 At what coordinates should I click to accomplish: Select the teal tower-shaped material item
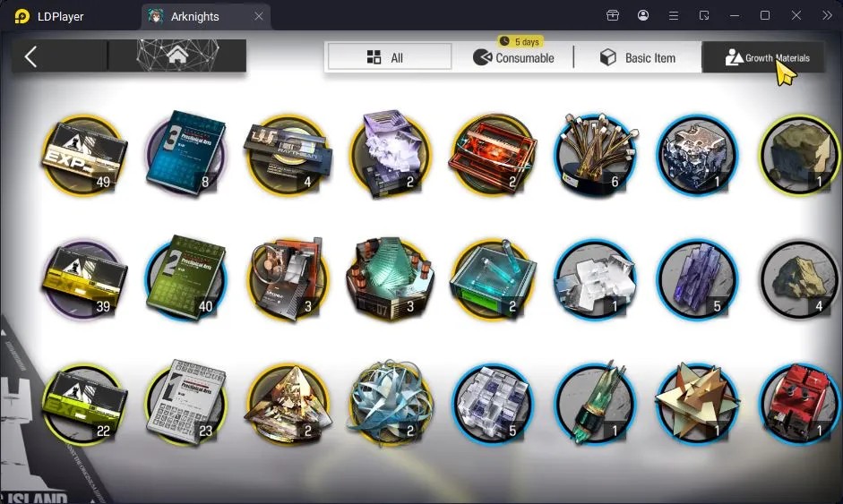click(x=390, y=279)
